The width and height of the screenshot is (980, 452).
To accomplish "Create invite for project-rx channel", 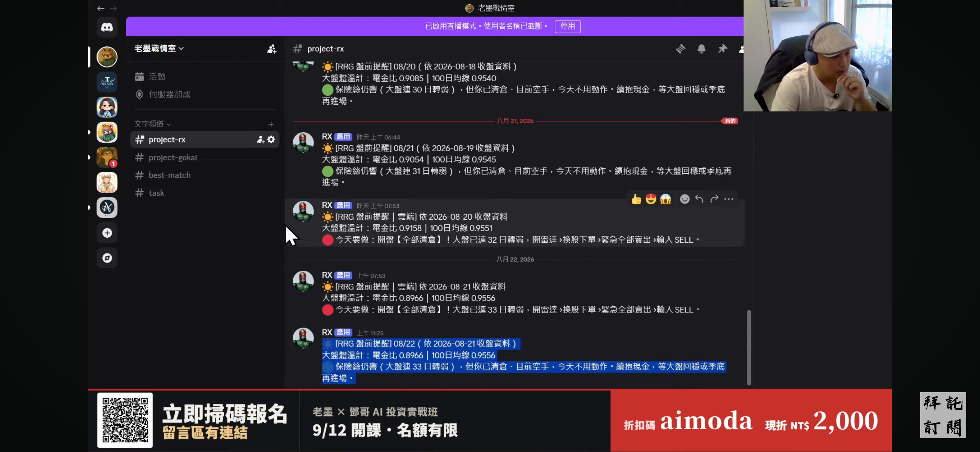I will 261,140.
